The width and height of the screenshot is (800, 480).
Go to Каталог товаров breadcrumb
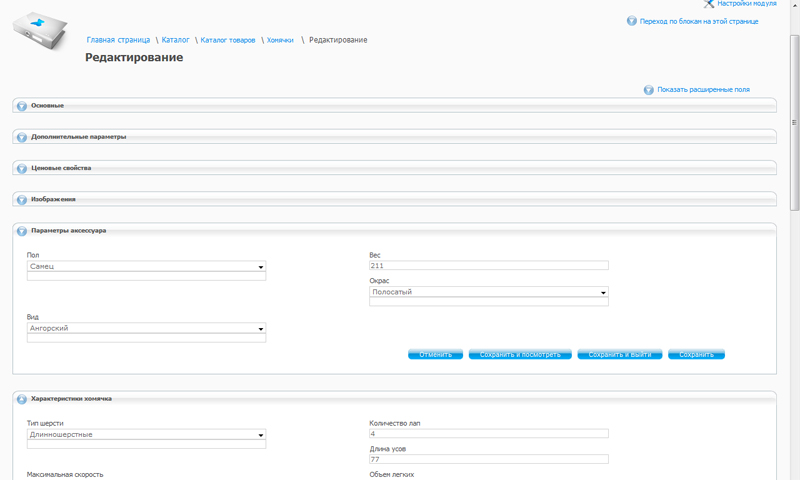229,40
